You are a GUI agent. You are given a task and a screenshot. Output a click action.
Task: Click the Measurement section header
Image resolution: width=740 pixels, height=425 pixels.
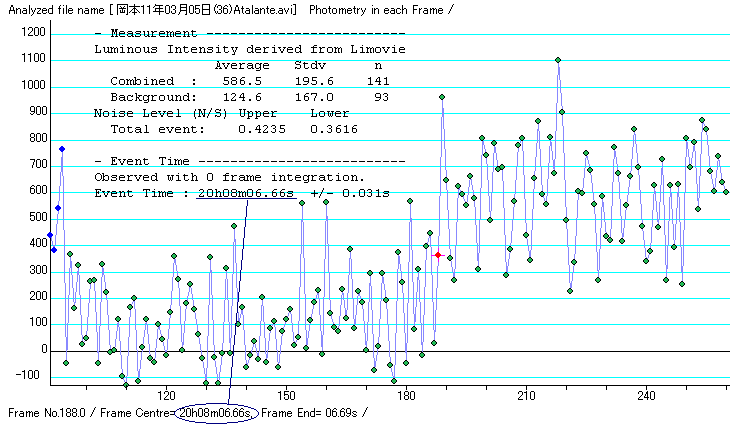[138, 33]
